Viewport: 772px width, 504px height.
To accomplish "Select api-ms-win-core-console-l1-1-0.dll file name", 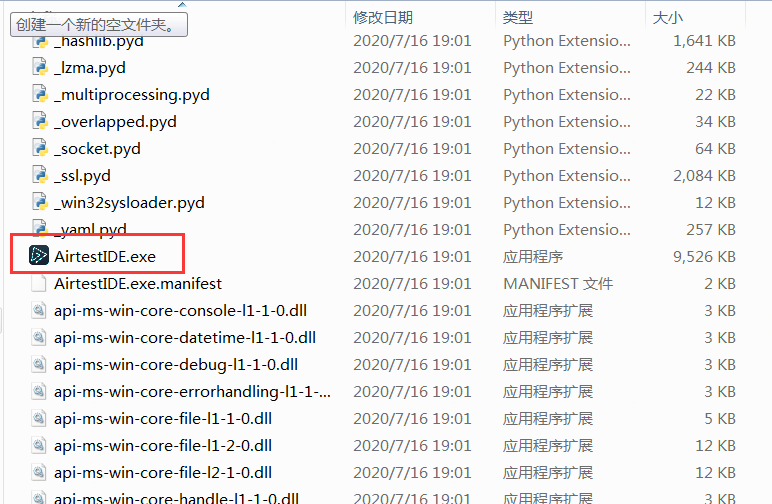I will point(180,311).
